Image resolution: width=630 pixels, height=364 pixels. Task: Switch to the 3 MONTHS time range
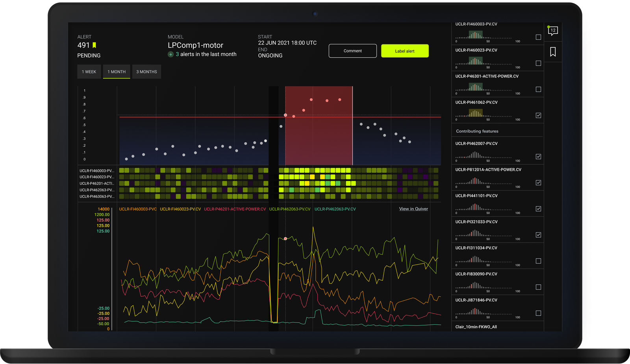pos(146,72)
